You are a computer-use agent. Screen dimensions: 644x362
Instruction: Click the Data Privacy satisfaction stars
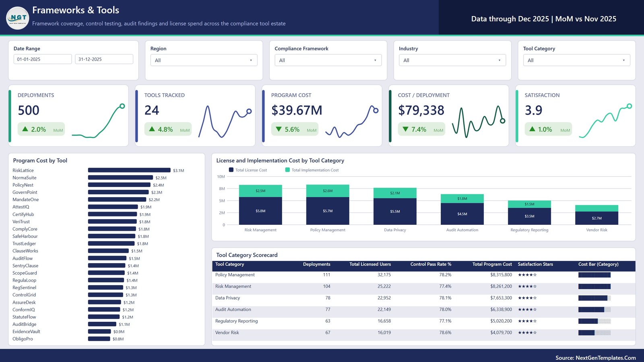[x=527, y=298]
